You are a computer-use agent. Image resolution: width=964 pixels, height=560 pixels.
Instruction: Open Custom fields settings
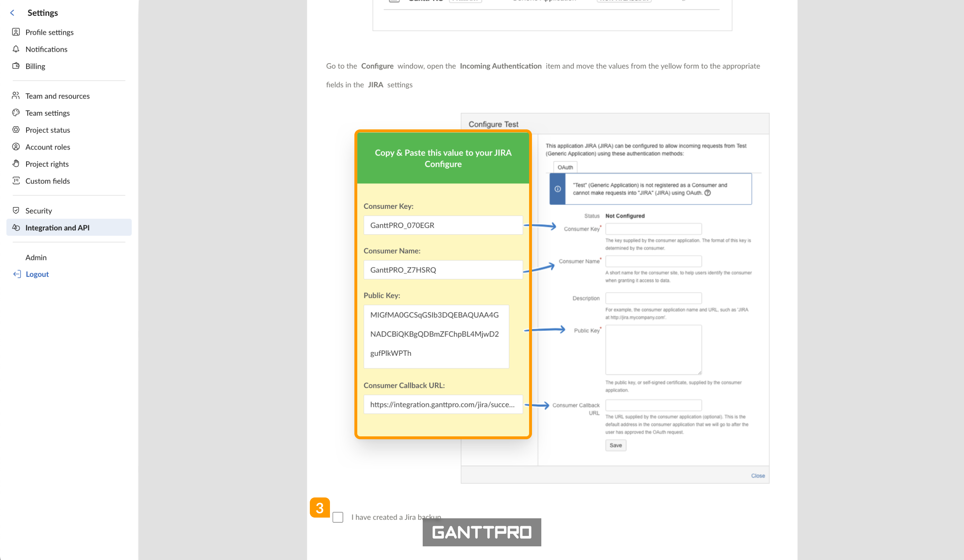coord(47,180)
